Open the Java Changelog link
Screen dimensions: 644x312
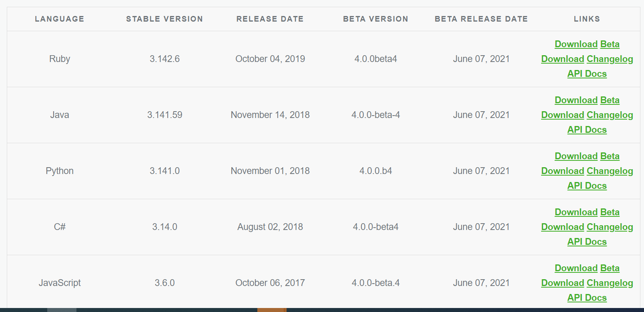610,115
